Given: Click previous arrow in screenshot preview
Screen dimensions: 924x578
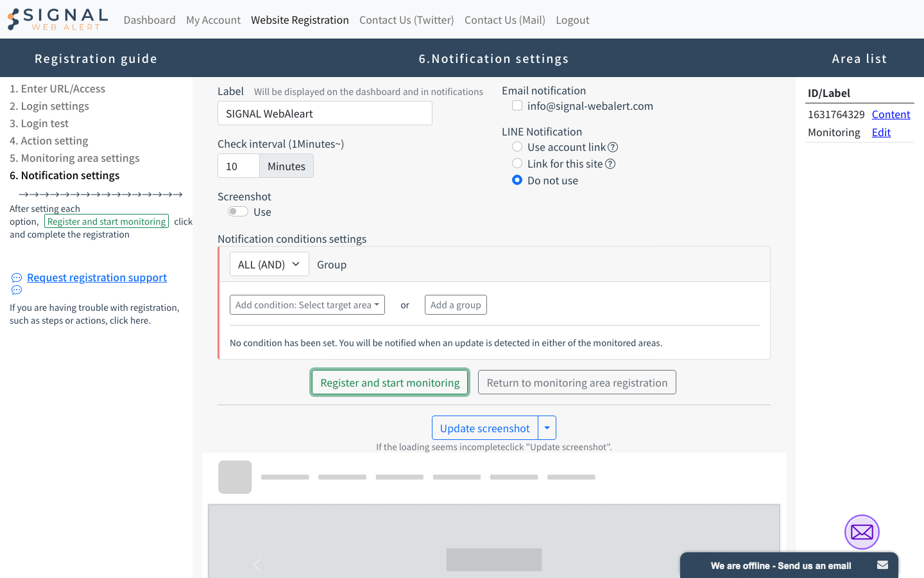Looking at the screenshot, I should [257, 565].
